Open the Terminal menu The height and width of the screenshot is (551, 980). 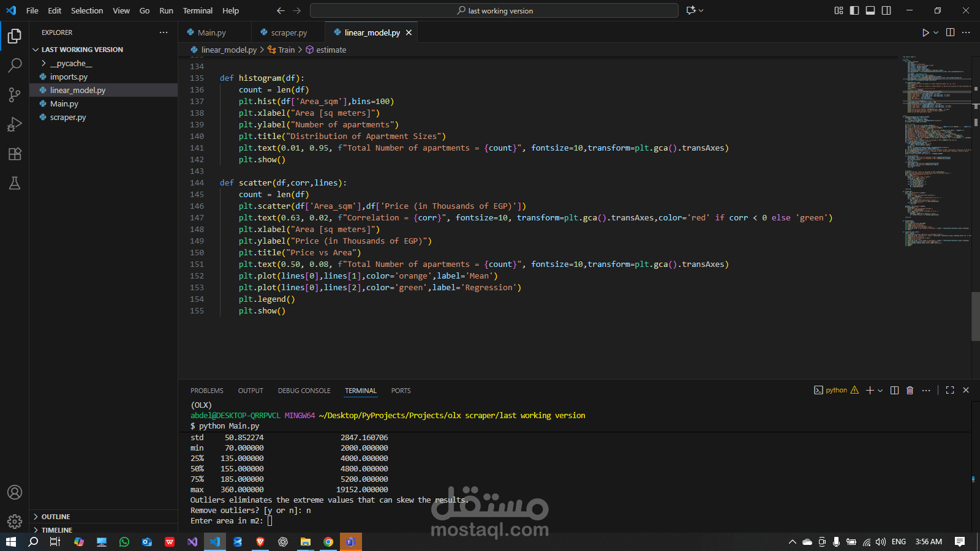(197, 10)
